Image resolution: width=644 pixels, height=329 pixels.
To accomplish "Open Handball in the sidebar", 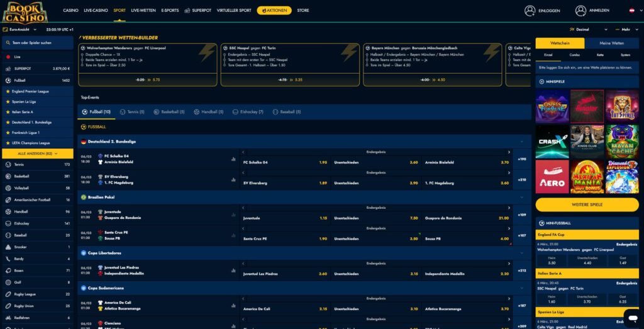I will (x=37, y=212).
